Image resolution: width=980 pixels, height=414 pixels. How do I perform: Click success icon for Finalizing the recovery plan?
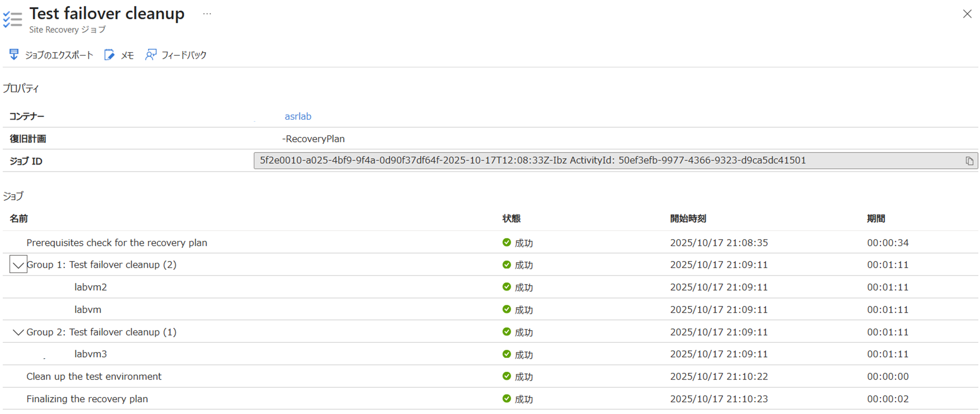coord(506,399)
